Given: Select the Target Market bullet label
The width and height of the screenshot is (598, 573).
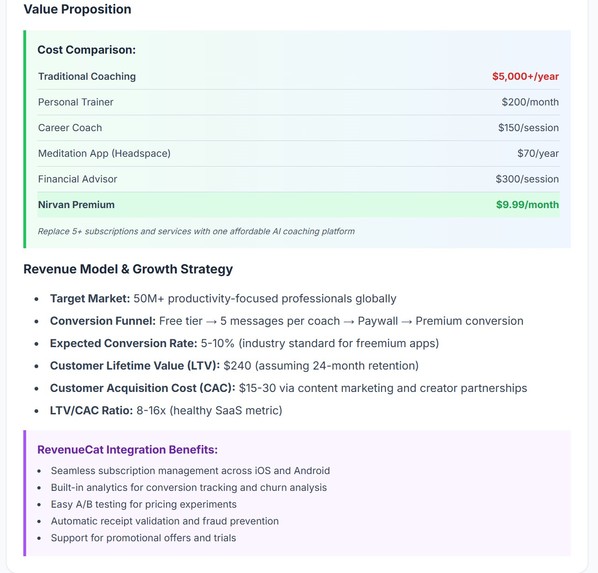Looking at the screenshot, I should tap(90, 298).
